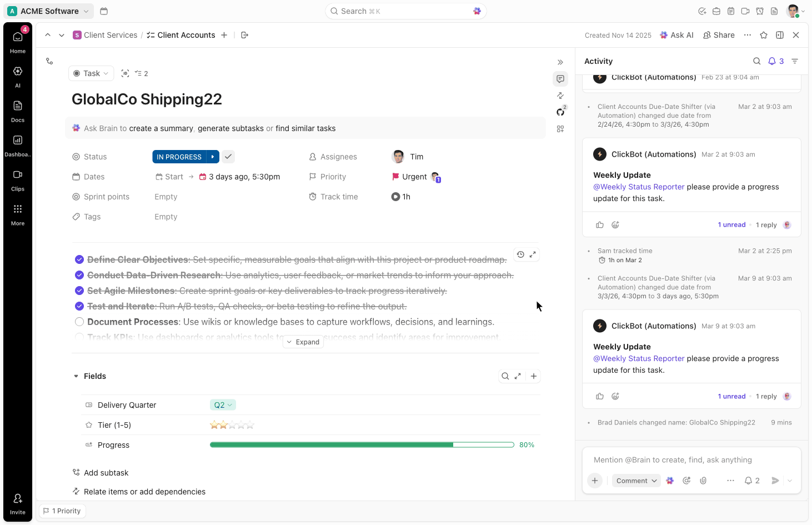This screenshot has width=812, height=525.
Task: Open the GitHub panel with 2 notifications
Action: coord(560,111)
